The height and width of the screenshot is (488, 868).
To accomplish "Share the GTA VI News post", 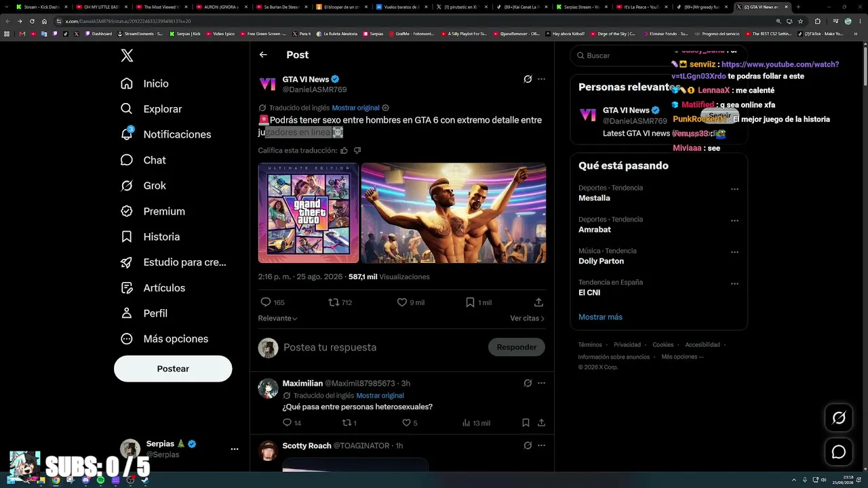I will coord(538,302).
